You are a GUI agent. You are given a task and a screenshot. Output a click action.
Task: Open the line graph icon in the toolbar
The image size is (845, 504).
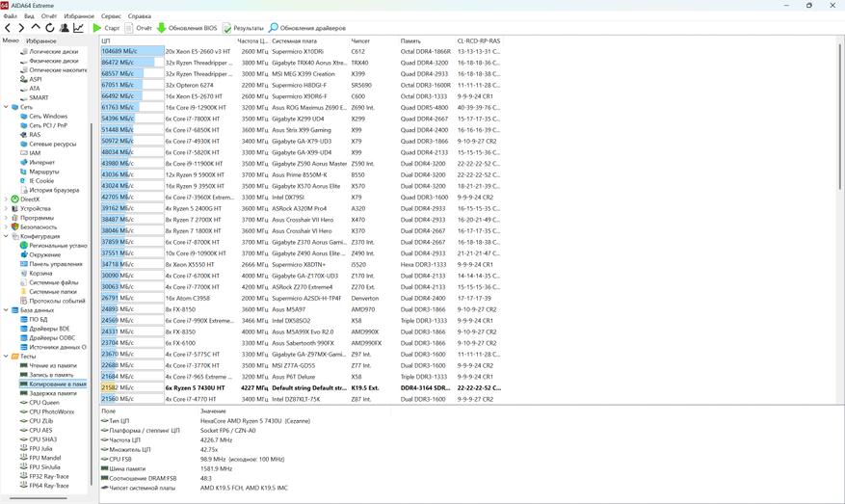pos(78,28)
